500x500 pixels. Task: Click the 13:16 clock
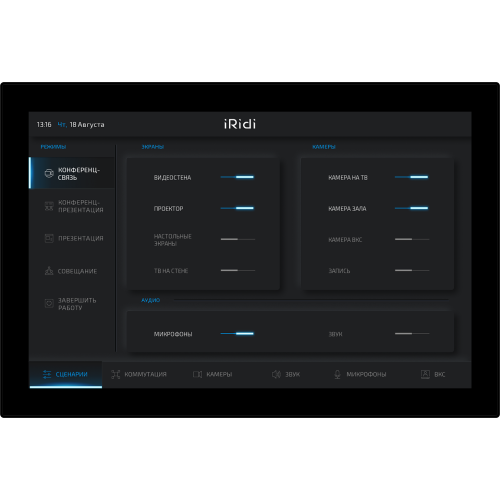(44, 125)
